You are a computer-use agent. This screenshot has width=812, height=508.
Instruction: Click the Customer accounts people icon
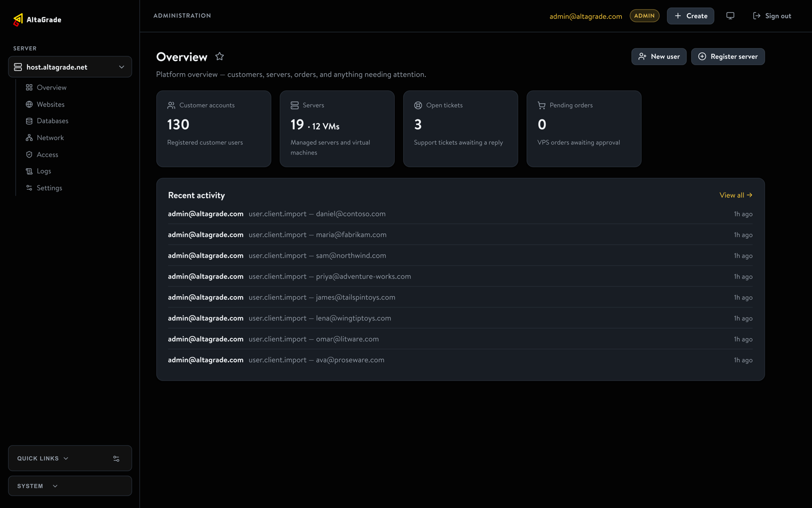pyautogui.click(x=171, y=105)
